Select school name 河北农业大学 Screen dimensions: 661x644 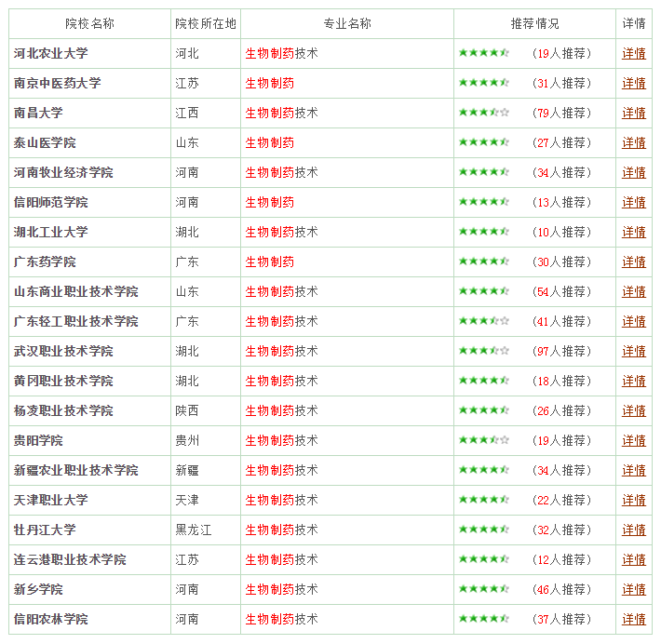[x=50, y=54]
